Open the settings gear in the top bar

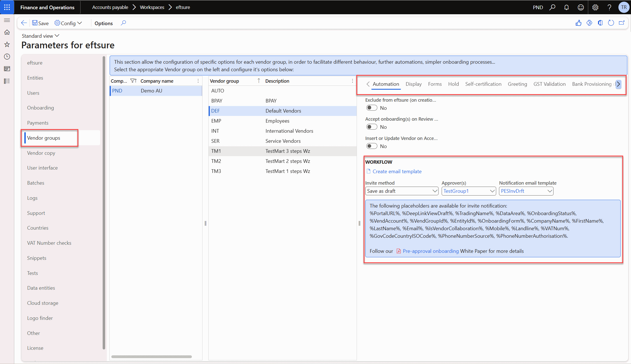(x=595, y=7)
